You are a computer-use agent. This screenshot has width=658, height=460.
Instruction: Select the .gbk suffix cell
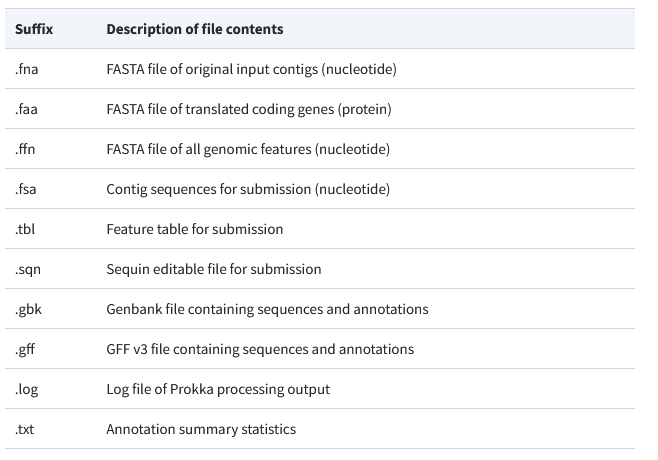[x=28, y=309]
